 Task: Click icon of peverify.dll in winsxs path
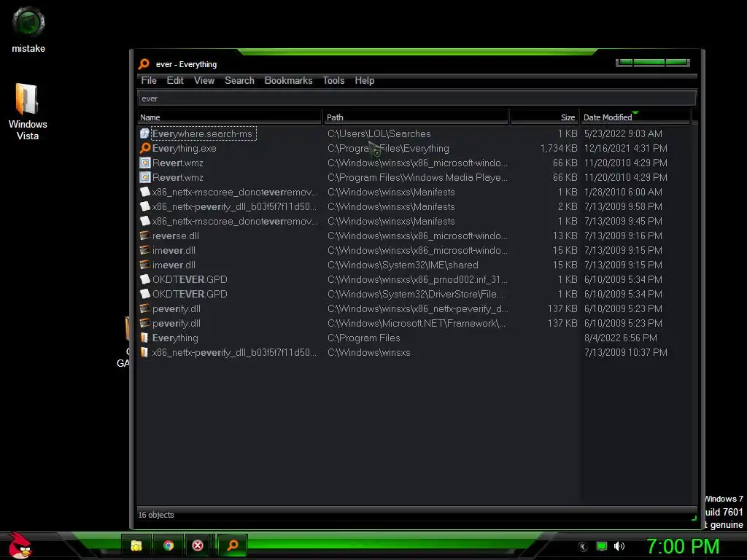[x=145, y=308]
